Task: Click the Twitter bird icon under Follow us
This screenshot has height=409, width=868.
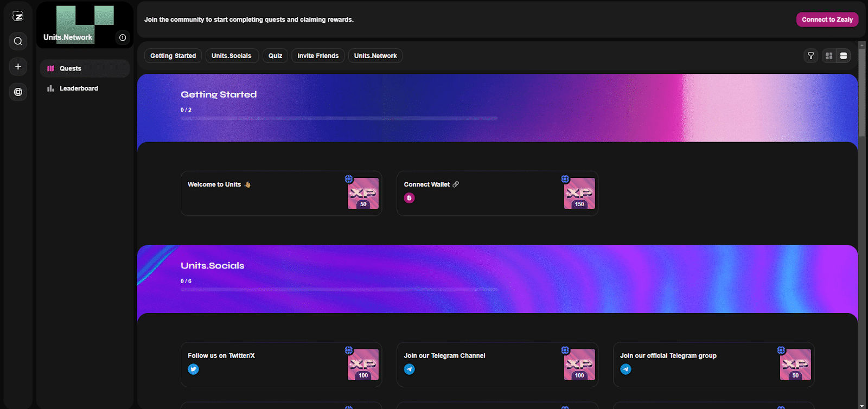Action: (193, 369)
